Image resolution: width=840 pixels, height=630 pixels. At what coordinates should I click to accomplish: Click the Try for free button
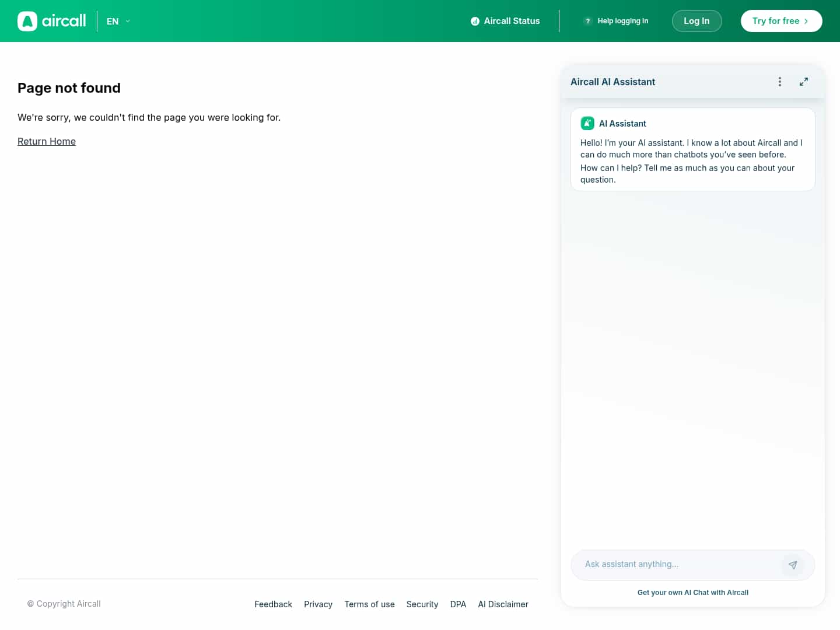(781, 21)
